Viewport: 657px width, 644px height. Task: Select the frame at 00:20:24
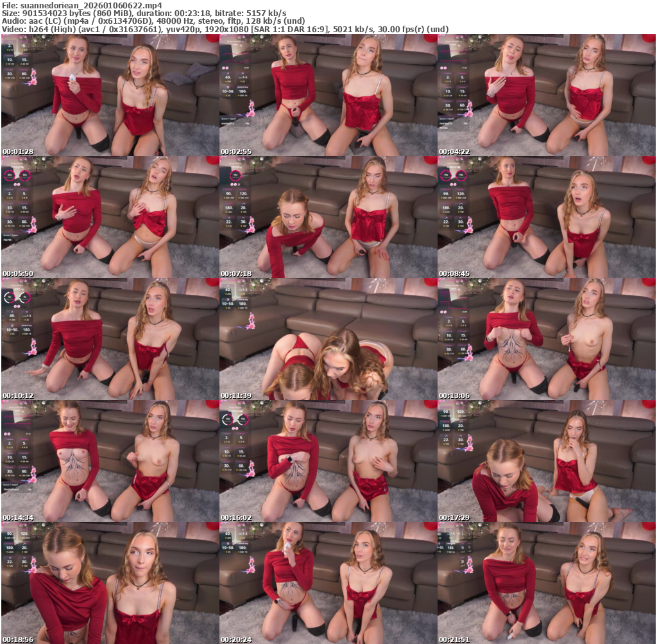click(328, 583)
